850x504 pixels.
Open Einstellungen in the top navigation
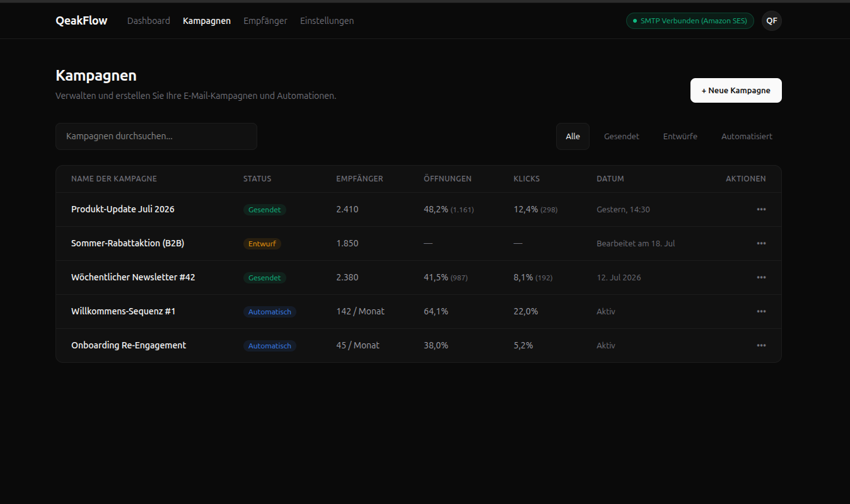[x=327, y=21]
